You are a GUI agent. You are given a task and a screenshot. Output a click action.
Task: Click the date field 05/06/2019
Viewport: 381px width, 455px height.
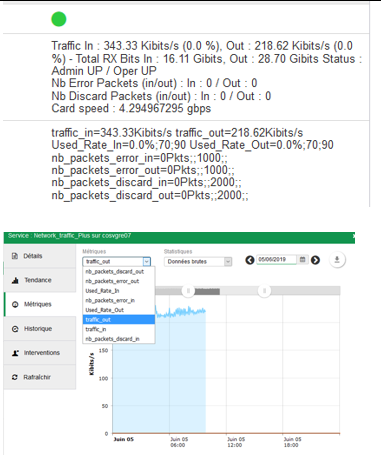pyautogui.click(x=276, y=260)
